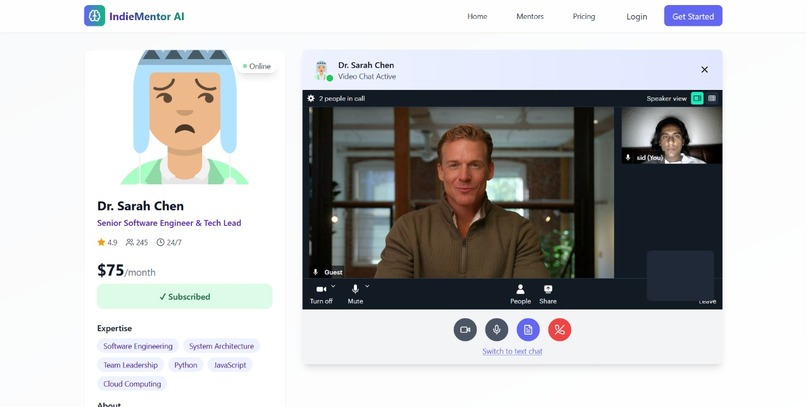This screenshot has height=407, width=806.
Task: Click the Guest main video feed
Action: [461, 193]
